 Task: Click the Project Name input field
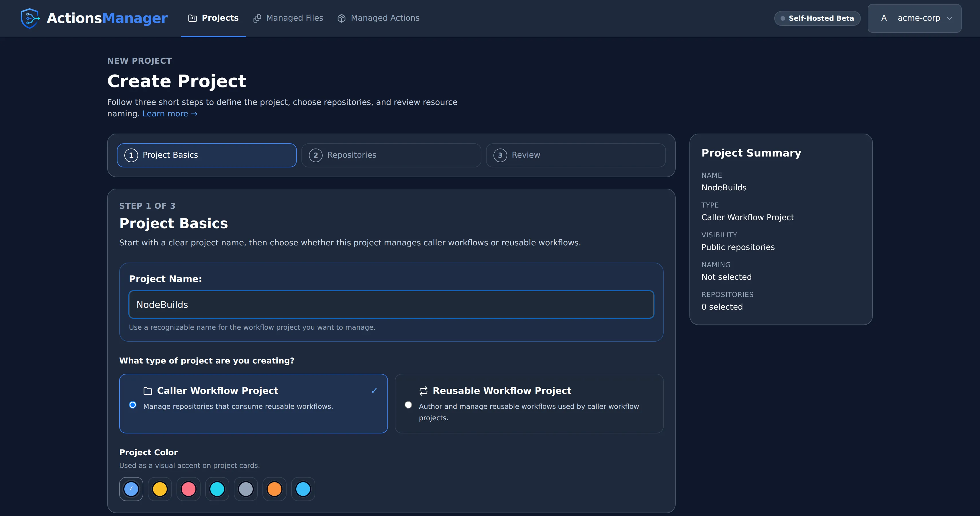[391, 304]
